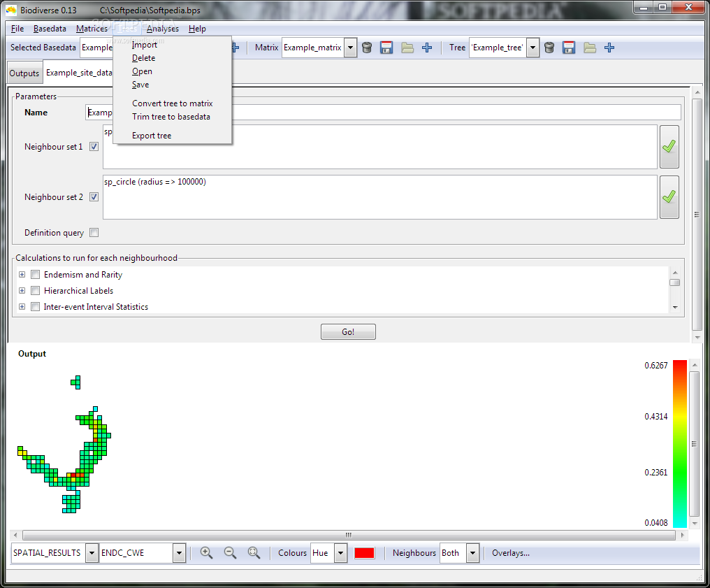
Task: Open the Neighbours Both dropdown
Action: click(472, 553)
